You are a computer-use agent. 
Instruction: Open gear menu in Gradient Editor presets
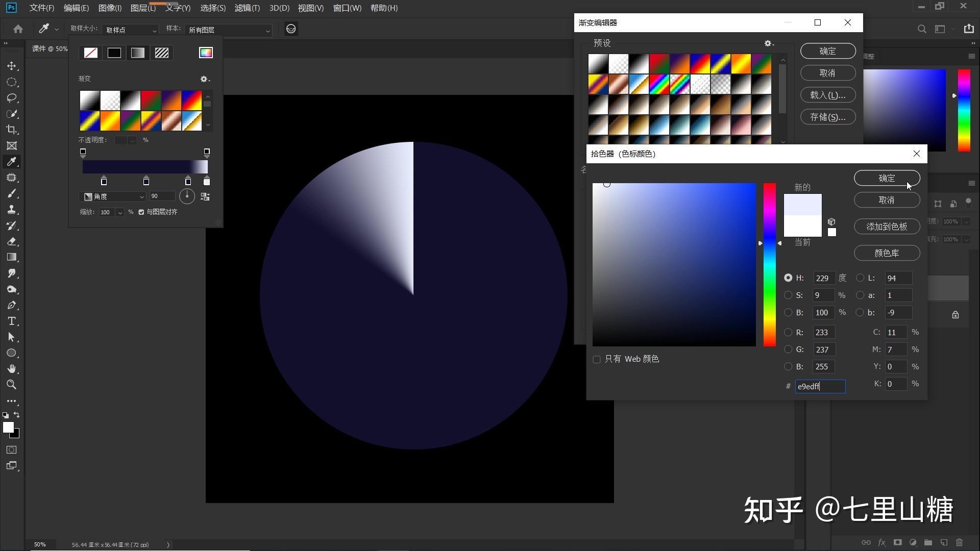pos(769,43)
